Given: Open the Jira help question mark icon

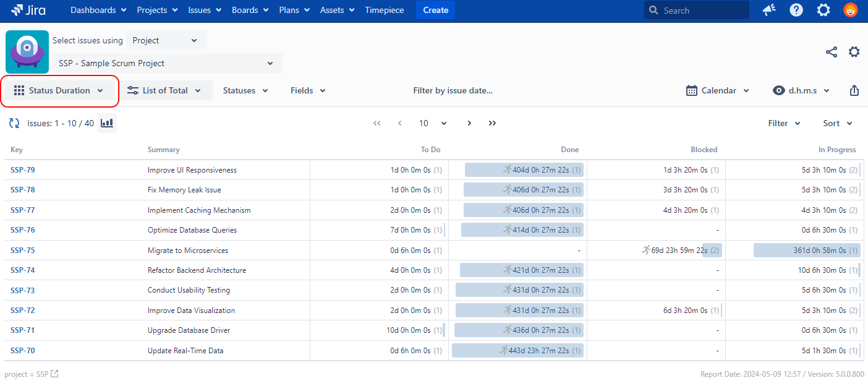Looking at the screenshot, I should 796,11.
